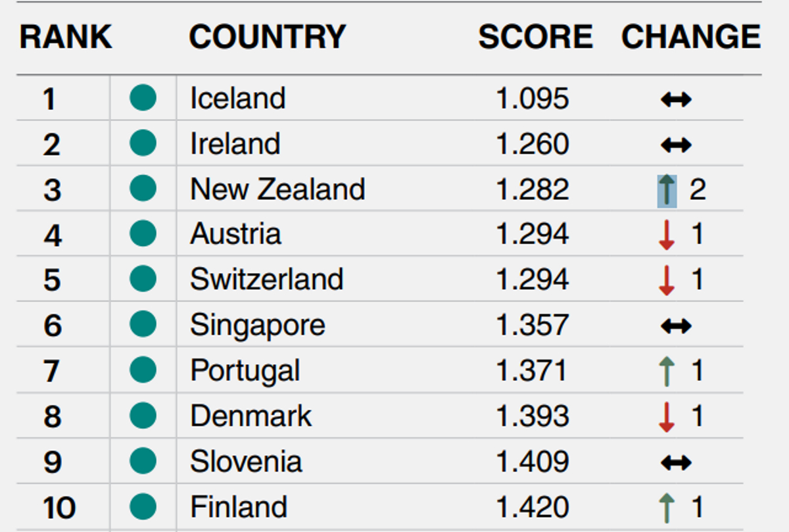Click the rank number 6
789x532 pixels.
53,326
